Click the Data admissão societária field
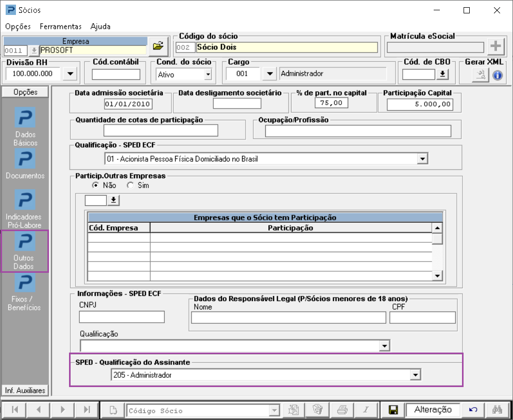The height and width of the screenshot is (420, 513). [x=128, y=104]
